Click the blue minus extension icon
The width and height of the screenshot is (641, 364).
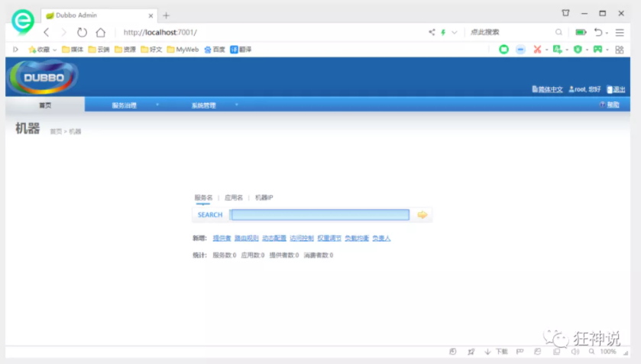click(x=520, y=50)
